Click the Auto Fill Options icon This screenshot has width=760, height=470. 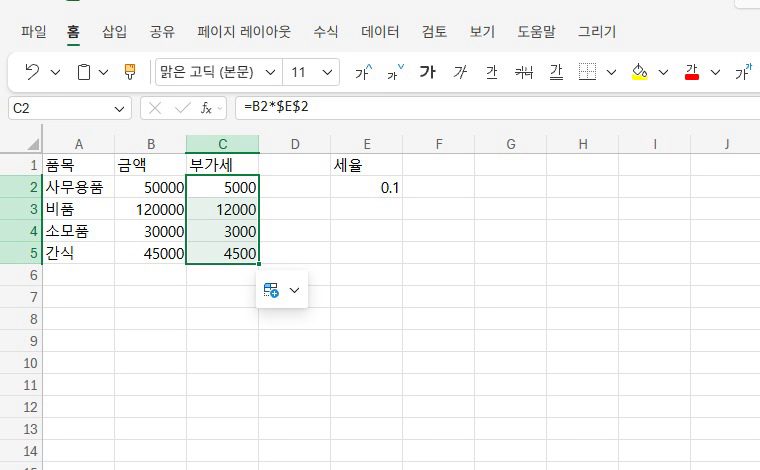click(271, 290)
